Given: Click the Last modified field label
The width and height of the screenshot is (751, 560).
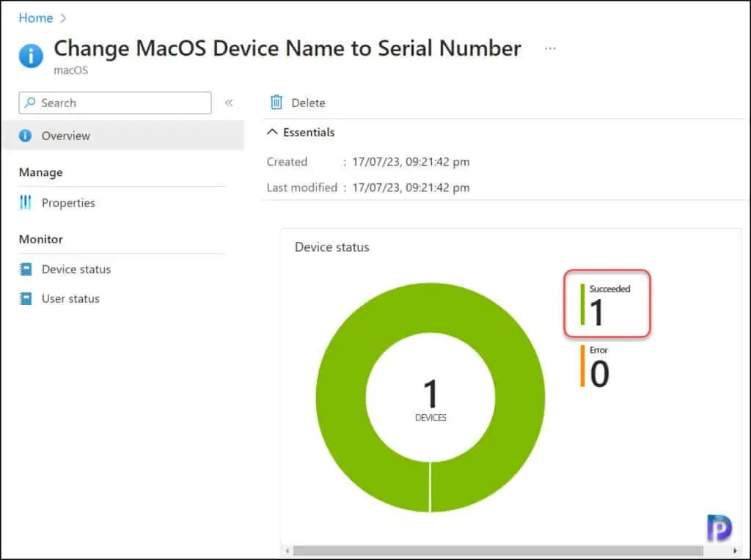Looking at the screenshot, I should 301,188.
